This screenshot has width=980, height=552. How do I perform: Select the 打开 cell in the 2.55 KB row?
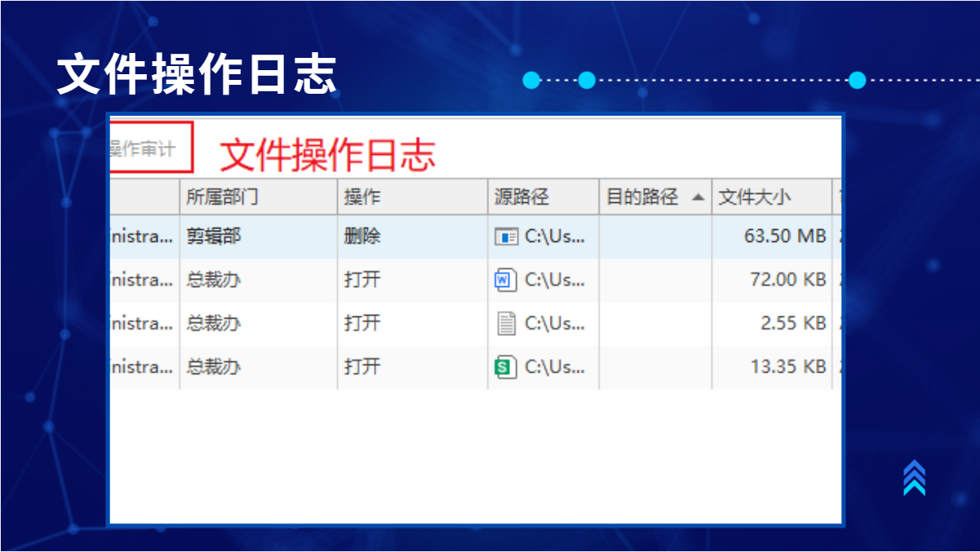click(x=362, y=324)
